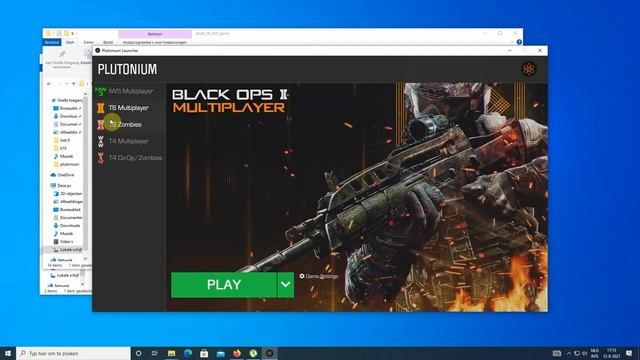
Task: Open the taskbar volume control
Action: coord(584,353)
